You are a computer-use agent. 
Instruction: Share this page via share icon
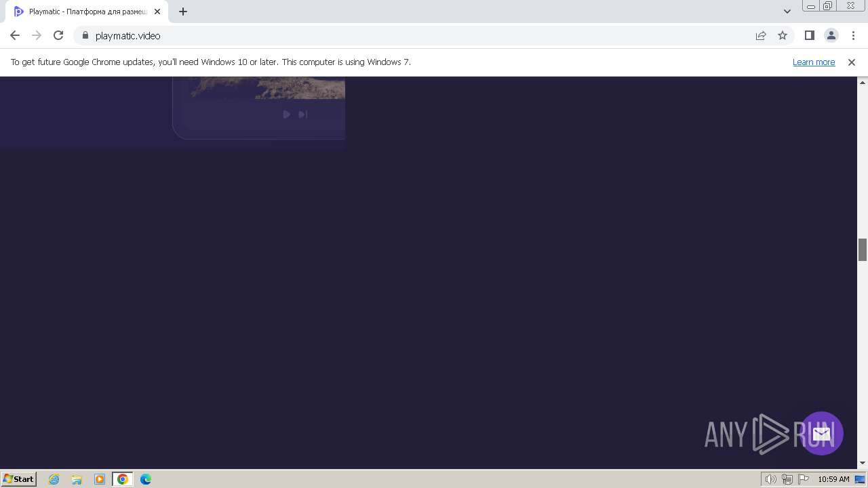(x=761, y=35)
